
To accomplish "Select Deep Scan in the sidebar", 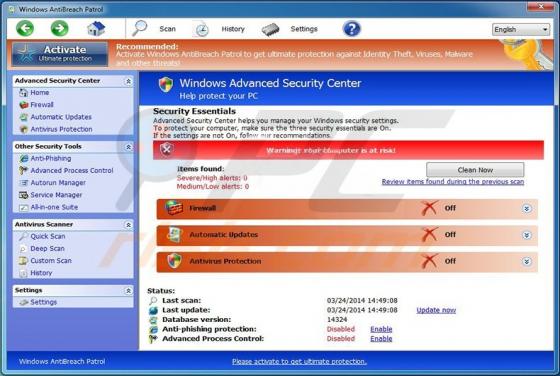I will tap(48, 249).
